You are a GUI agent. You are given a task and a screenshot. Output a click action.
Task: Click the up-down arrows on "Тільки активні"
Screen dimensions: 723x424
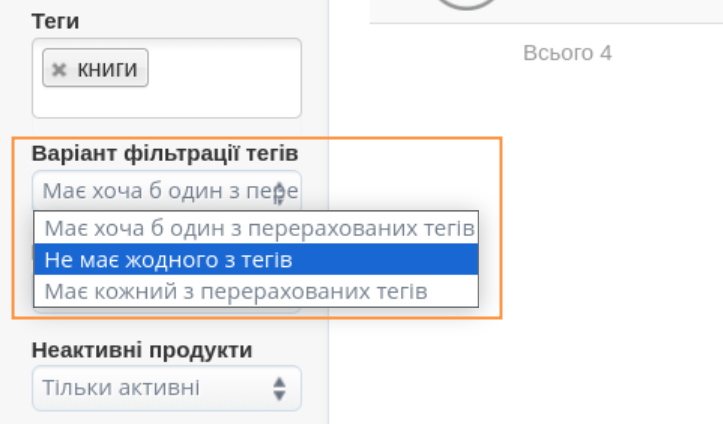[x=280, y=388]
